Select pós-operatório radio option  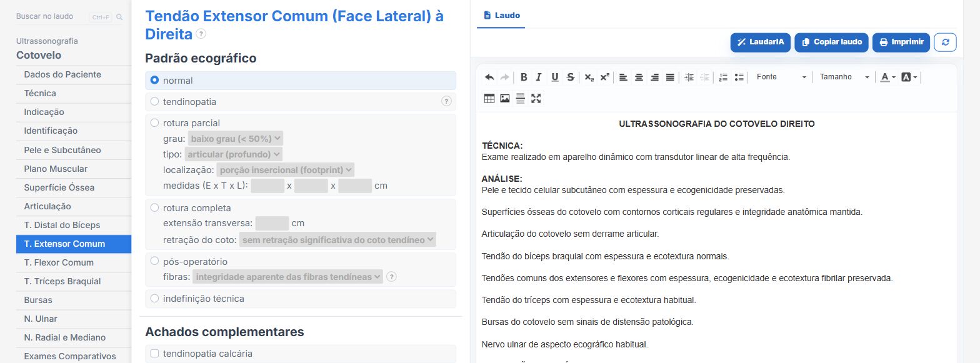pyautogui.click(x=154, y=261)
